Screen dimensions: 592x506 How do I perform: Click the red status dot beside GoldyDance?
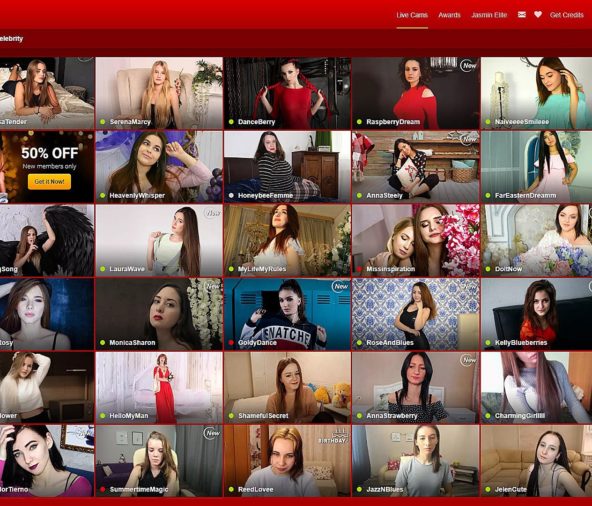pyautogui.click(x=231, y=343)
